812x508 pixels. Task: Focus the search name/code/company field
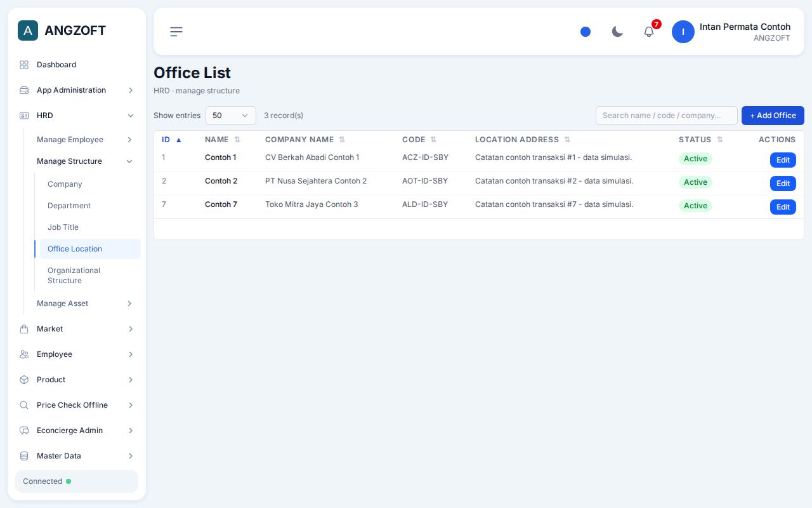667,116
